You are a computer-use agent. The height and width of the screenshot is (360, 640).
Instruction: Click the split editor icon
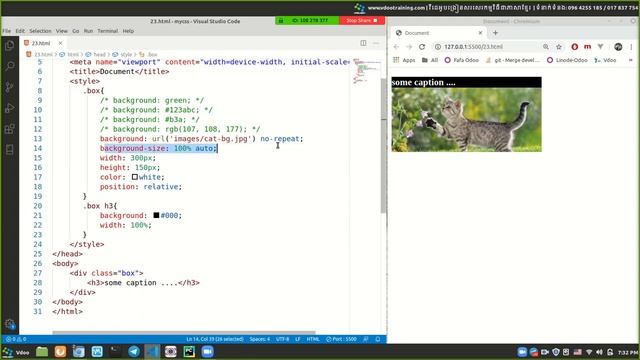pos(363,43)
